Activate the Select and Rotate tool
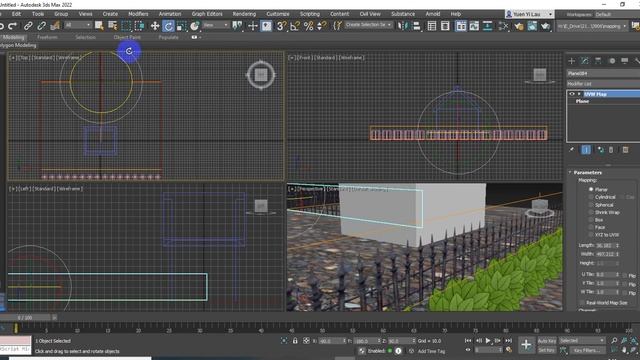The height and width of the screenshot is (360, 640). (x=168, y=26)
